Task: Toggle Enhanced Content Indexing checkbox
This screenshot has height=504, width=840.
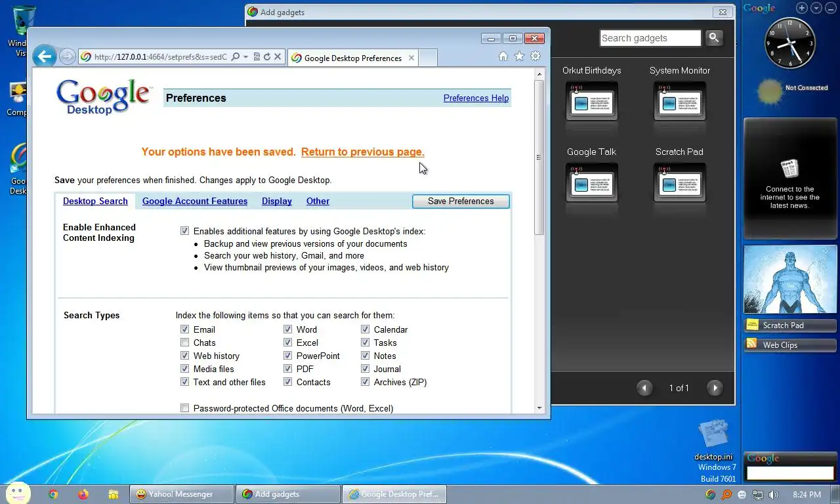Action: coord(184,231)
